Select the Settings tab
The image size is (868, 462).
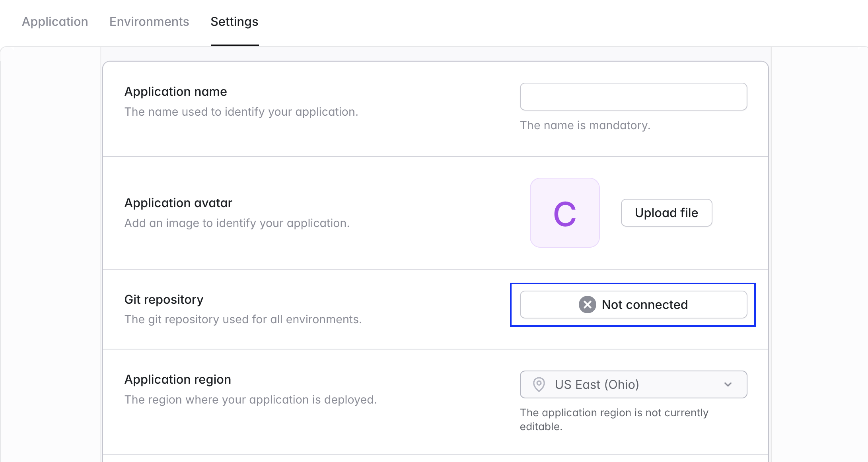point(234,21)
